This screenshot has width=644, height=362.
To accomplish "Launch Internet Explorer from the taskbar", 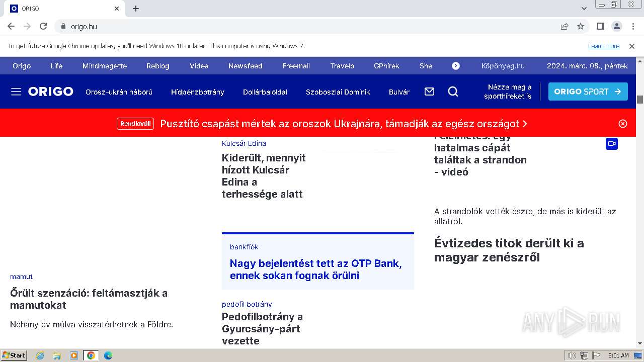I will click(40, 355).
